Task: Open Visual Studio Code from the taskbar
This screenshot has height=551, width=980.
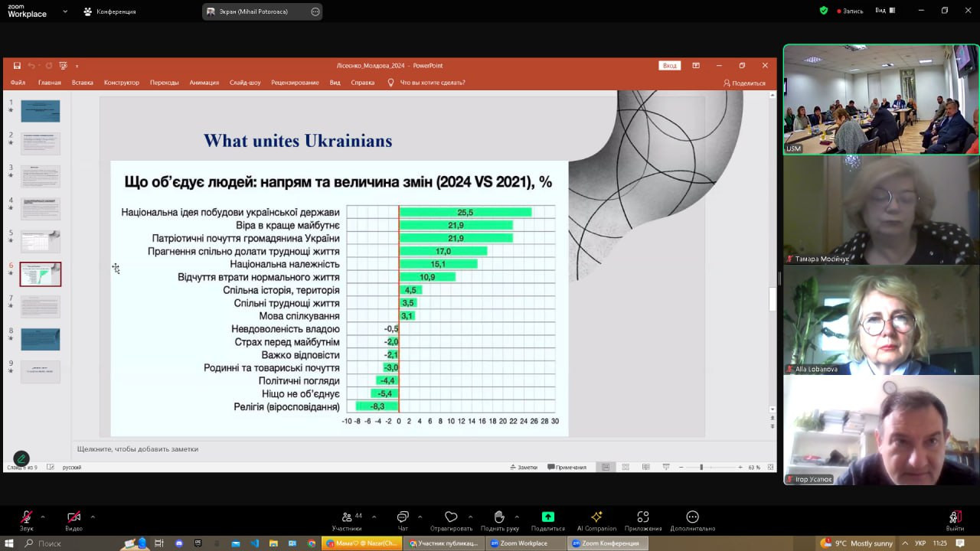Action: (255, 543)
